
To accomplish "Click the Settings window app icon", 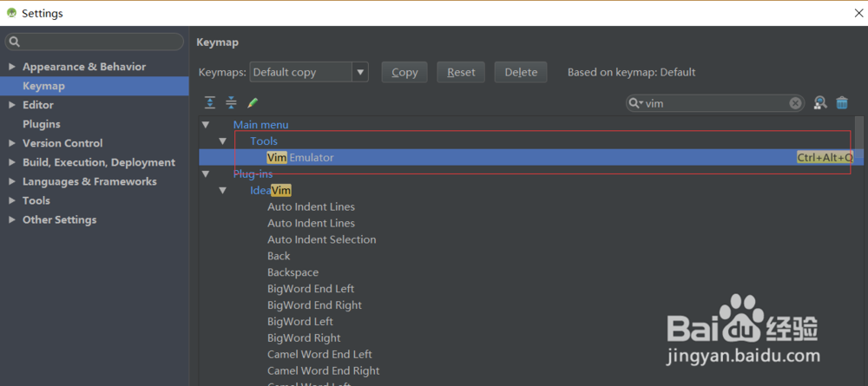I will (x=11, y=13).
